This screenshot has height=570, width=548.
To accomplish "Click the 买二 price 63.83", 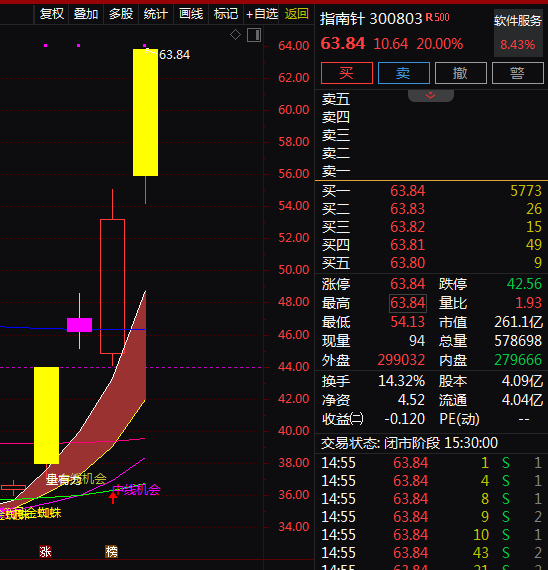I will 408,209.
